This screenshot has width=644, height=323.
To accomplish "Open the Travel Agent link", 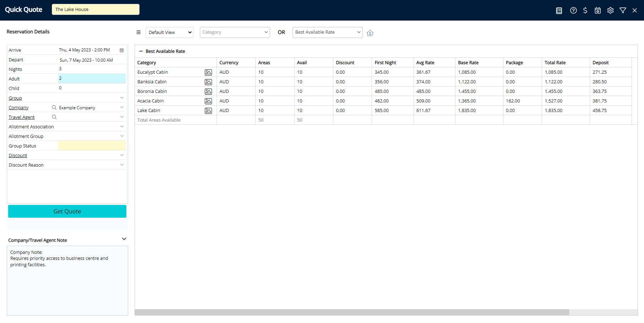I will coord(22,117).
